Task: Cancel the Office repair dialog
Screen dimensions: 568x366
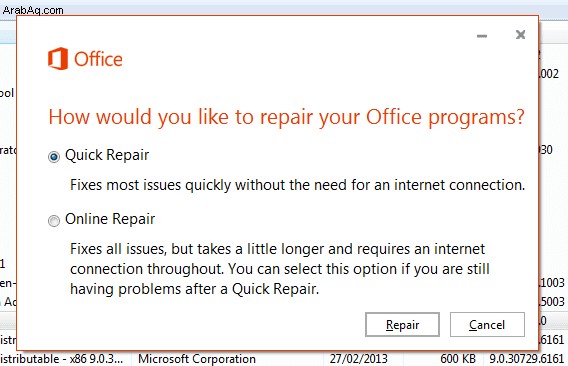Action: (487, 325)
